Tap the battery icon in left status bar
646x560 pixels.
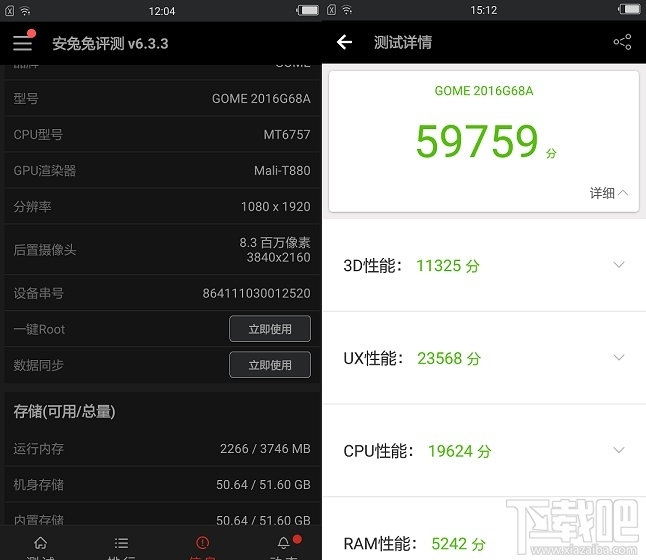click(x=307, y=11)
